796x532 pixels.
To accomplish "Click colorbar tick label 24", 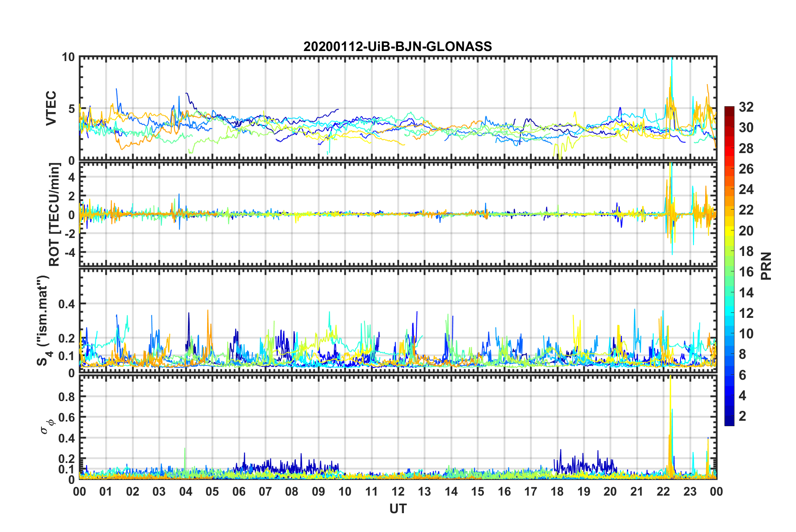I will pyautogui.click(x=746, y=189).
